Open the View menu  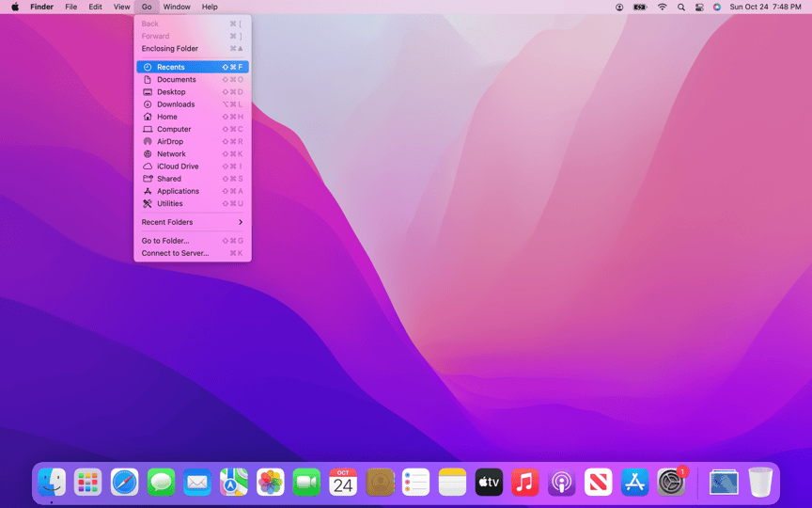[121, 7]
